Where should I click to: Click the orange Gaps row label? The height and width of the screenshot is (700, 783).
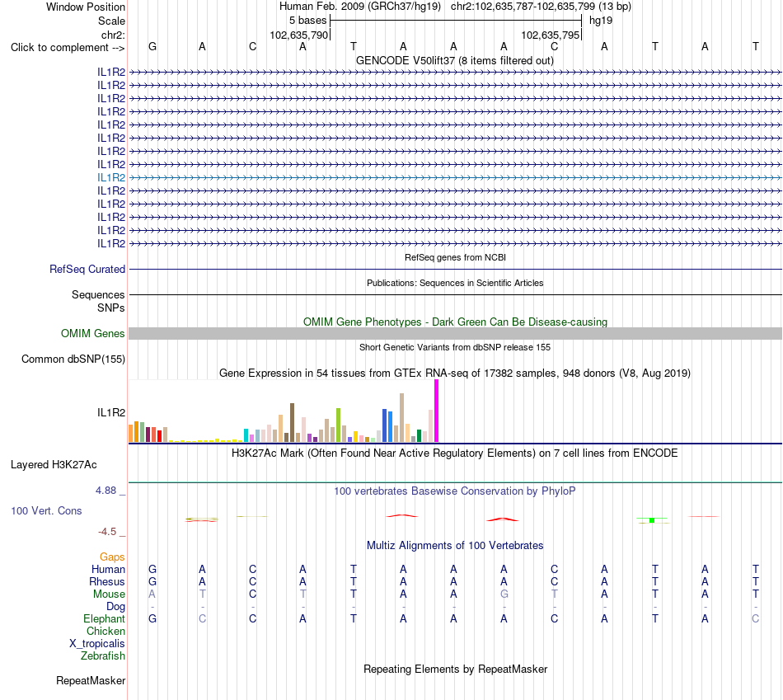pos(112,557)
